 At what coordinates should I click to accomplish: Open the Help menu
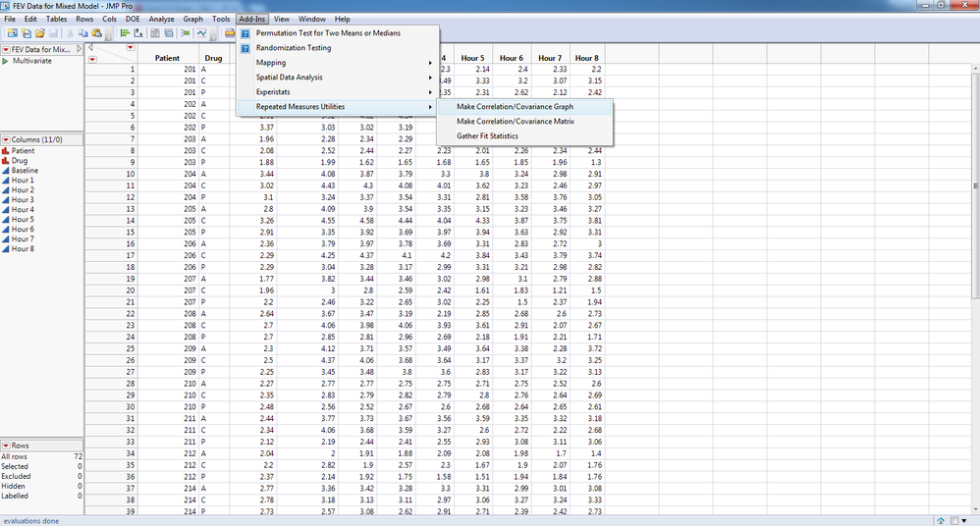(342, 19)
